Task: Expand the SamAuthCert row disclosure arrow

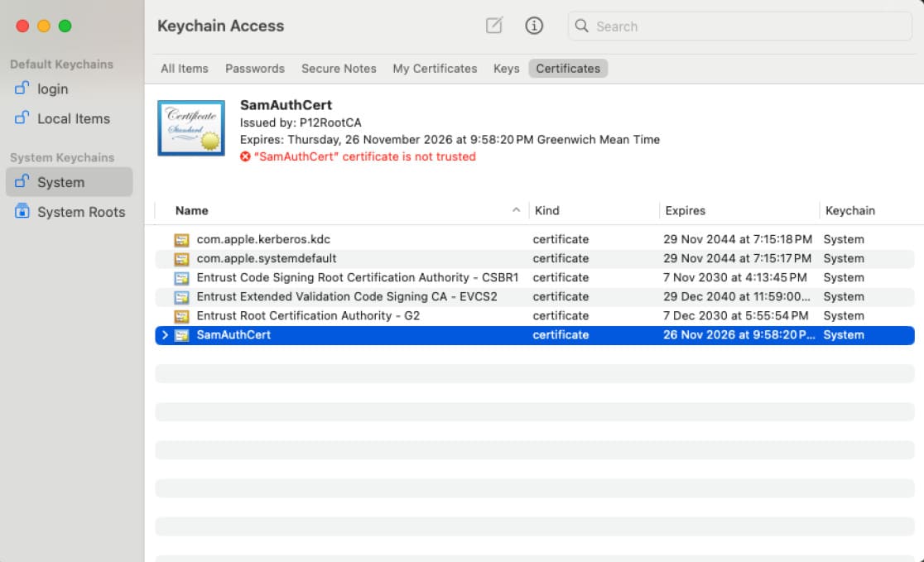Action: point(165,335)
